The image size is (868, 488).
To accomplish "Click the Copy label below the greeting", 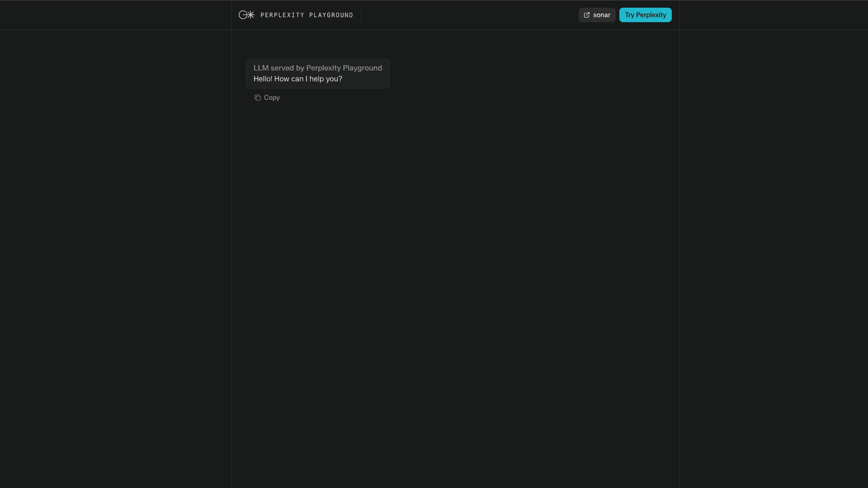I will 272,98.
